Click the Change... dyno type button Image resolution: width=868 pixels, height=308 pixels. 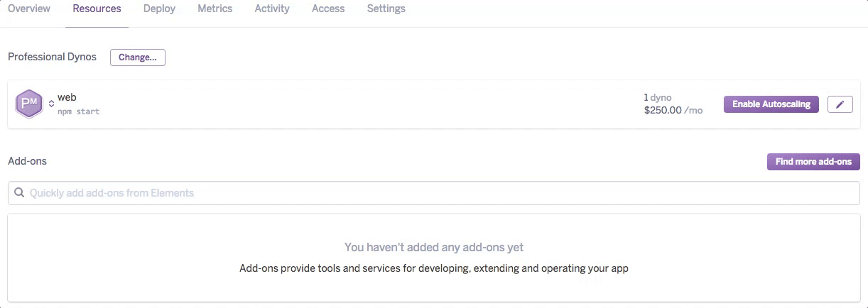pos(138,57)
